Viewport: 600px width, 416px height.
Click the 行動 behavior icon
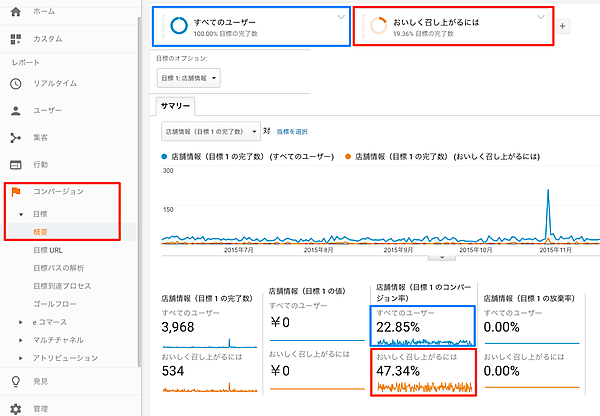[x=15, y=165]
